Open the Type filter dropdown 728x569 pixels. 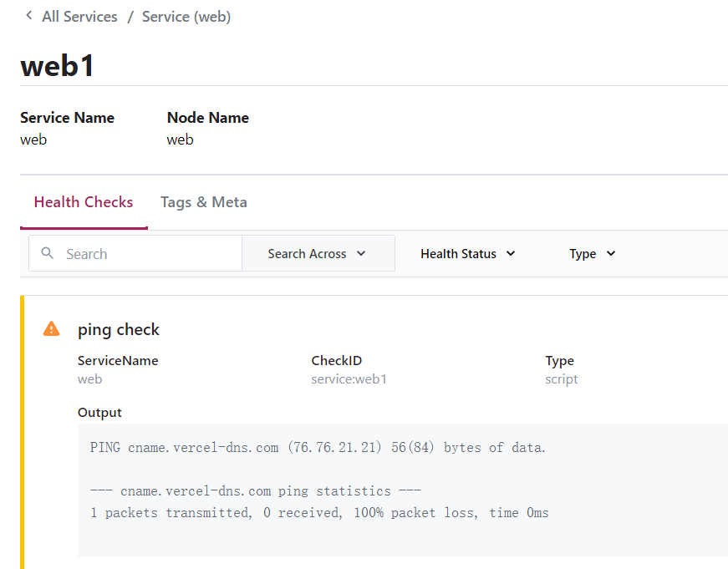click(592, 253)
